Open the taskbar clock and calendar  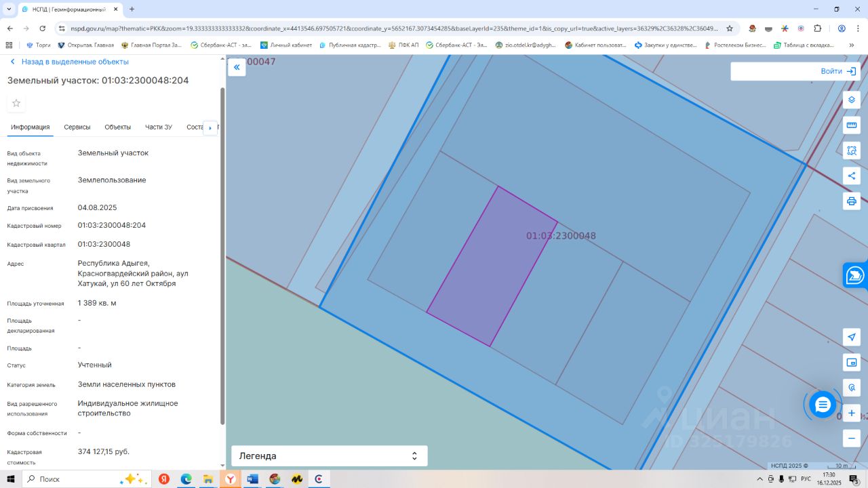[x=829, y=479]
